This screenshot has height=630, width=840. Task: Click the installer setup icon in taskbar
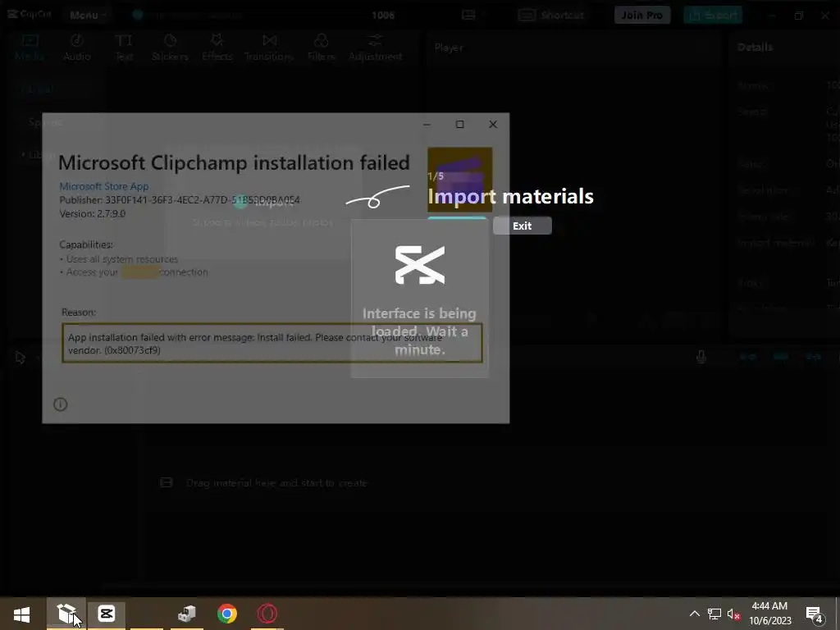187,614
